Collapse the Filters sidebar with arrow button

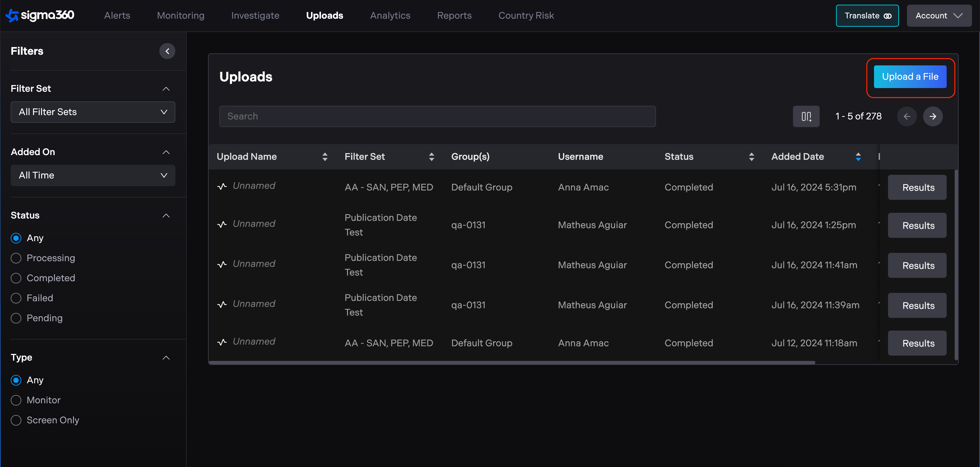pos(167,51)
